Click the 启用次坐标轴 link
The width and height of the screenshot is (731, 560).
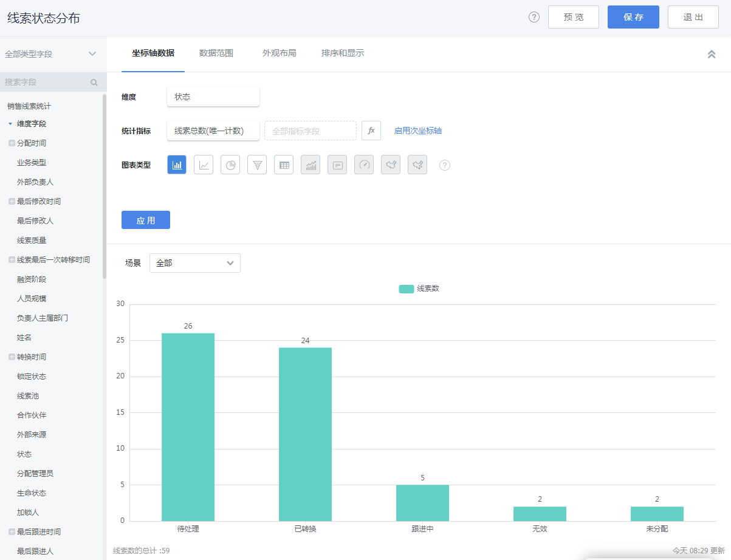[418, 131]
